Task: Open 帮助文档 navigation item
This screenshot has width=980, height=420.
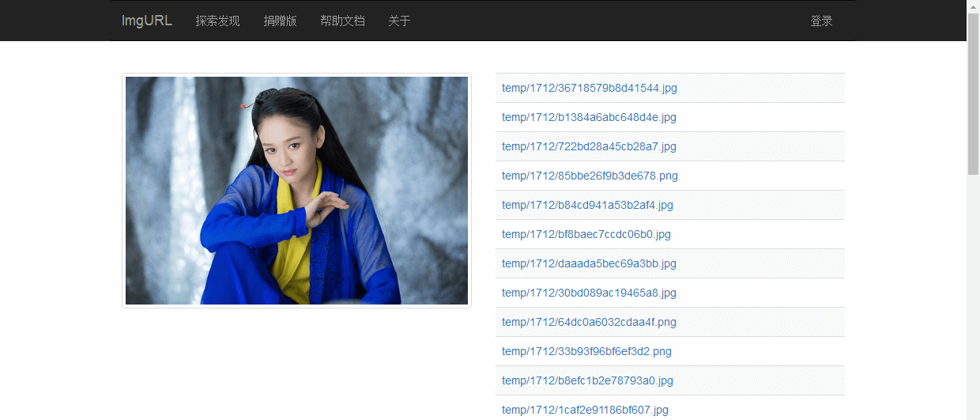Action: 342,21
